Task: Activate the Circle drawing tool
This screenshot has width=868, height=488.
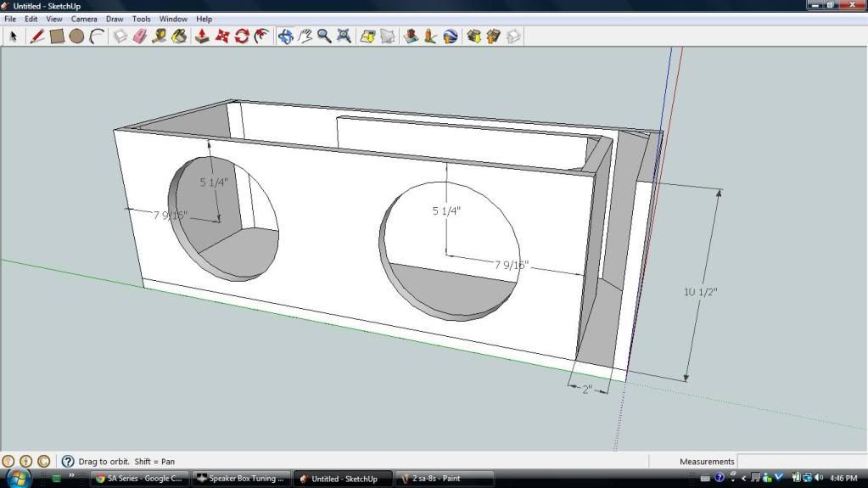Action: (x=77, y=36)
